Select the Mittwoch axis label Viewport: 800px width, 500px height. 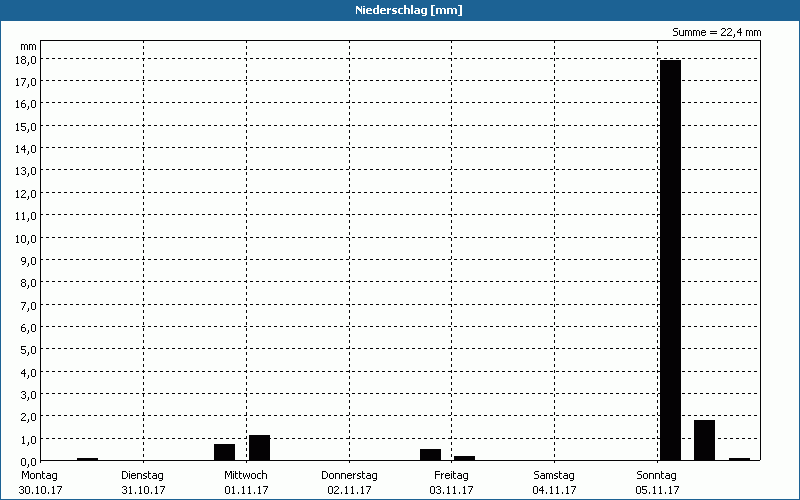(x=245, y=475)
